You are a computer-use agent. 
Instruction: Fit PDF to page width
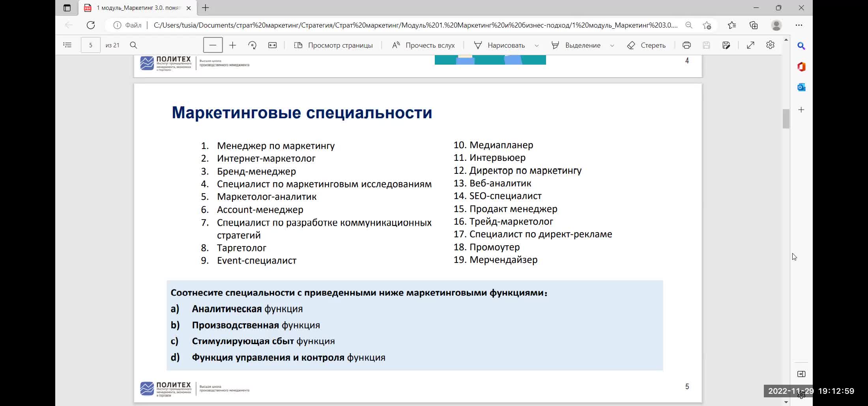coord(273,45)
